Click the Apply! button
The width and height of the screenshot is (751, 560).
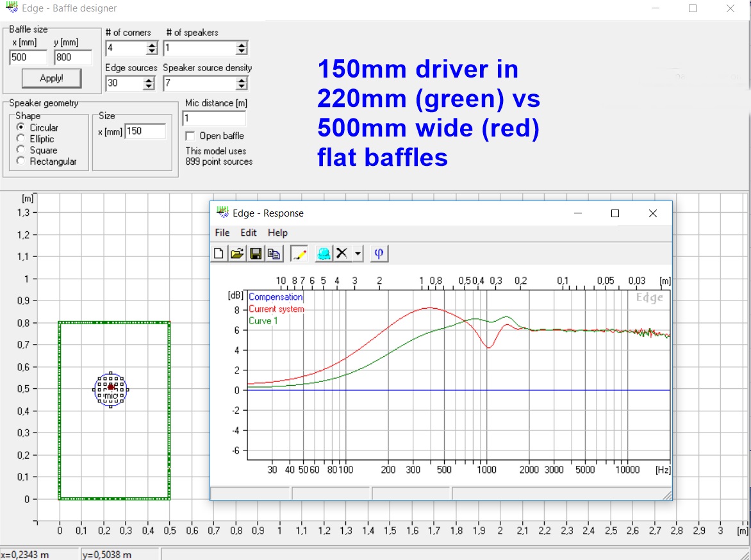pyautogui.click(x=51, y=78)
